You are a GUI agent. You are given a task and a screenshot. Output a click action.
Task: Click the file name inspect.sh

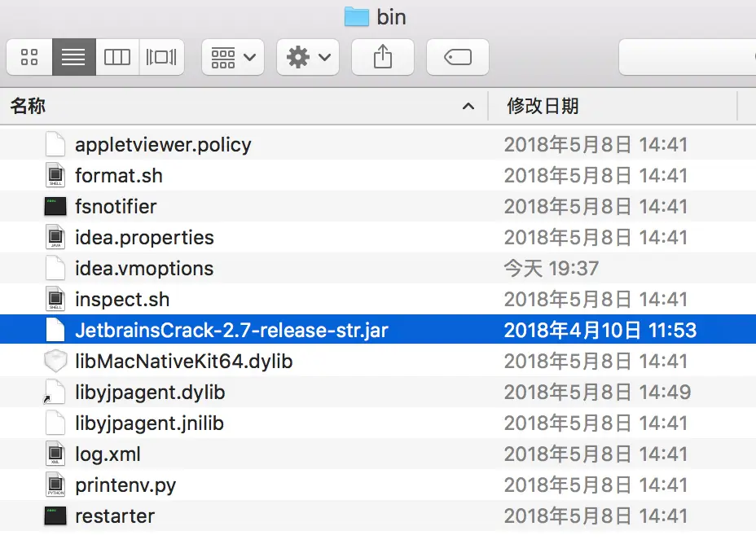[x=122, y=299]
